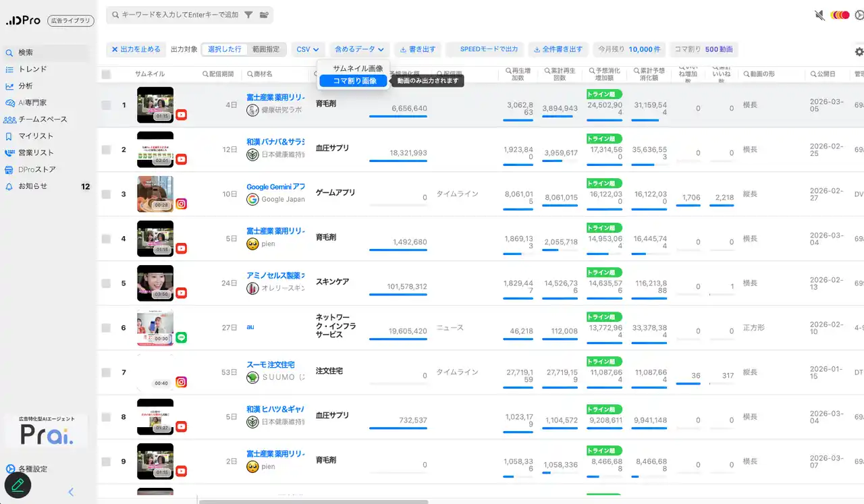The image size is (864, 504).
Task: Click the green pencil edit floating button
Action: (x=18, y=484)
